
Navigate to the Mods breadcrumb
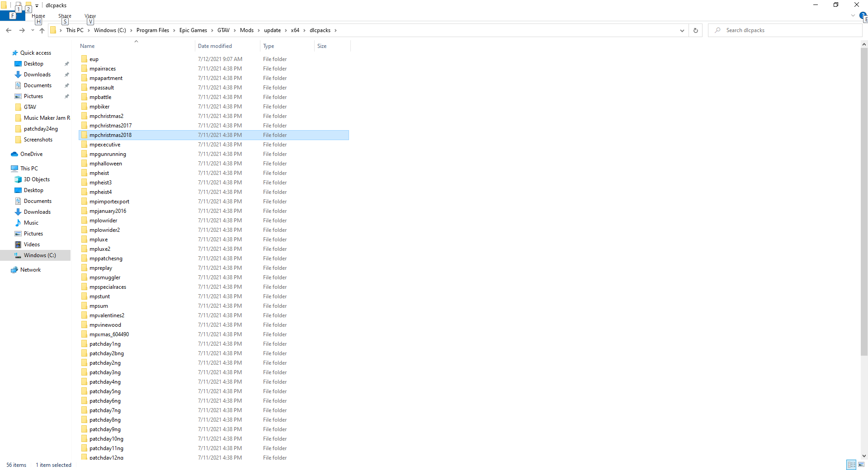[x=247, y=30]
